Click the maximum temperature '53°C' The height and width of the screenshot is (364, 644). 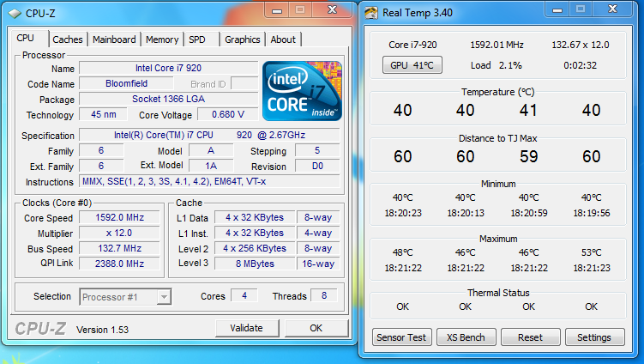[592, 252]
